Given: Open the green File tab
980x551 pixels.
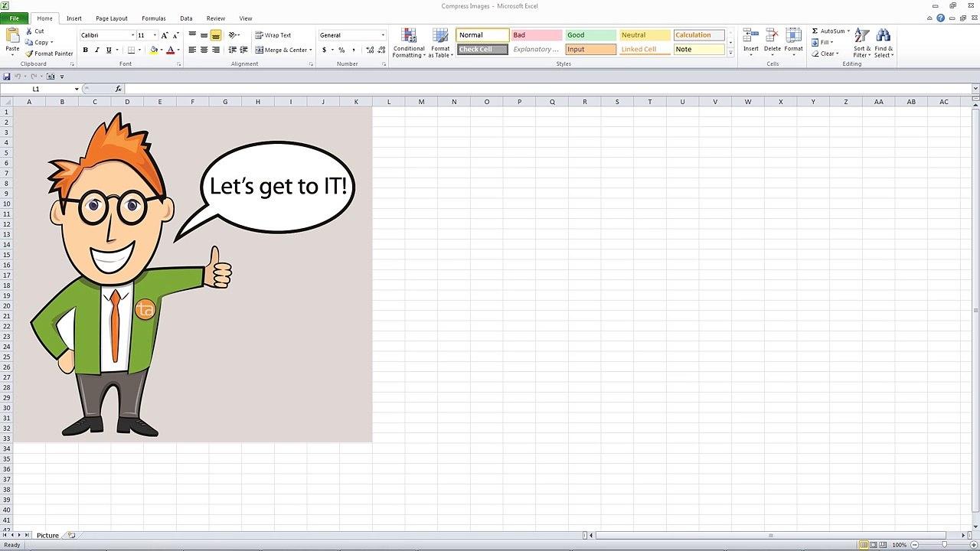Looking at the screenshot, I should click(x=15, y=18).
